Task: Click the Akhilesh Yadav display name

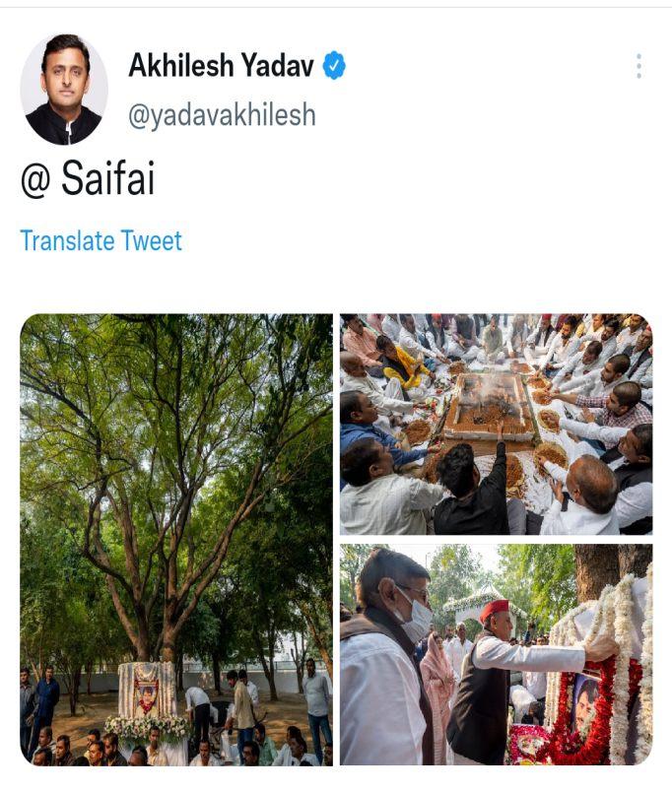Action: pyautogui.click(x=221, y=66)
